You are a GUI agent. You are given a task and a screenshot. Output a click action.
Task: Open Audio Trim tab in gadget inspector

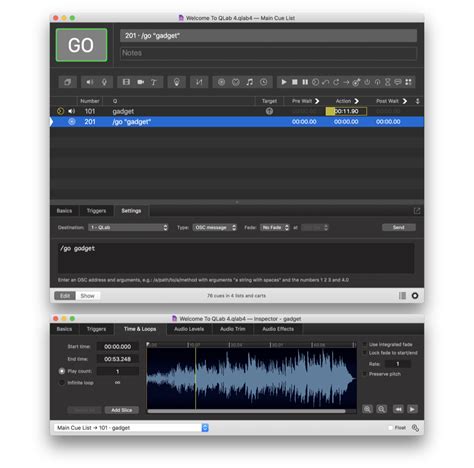click(233, 329)
